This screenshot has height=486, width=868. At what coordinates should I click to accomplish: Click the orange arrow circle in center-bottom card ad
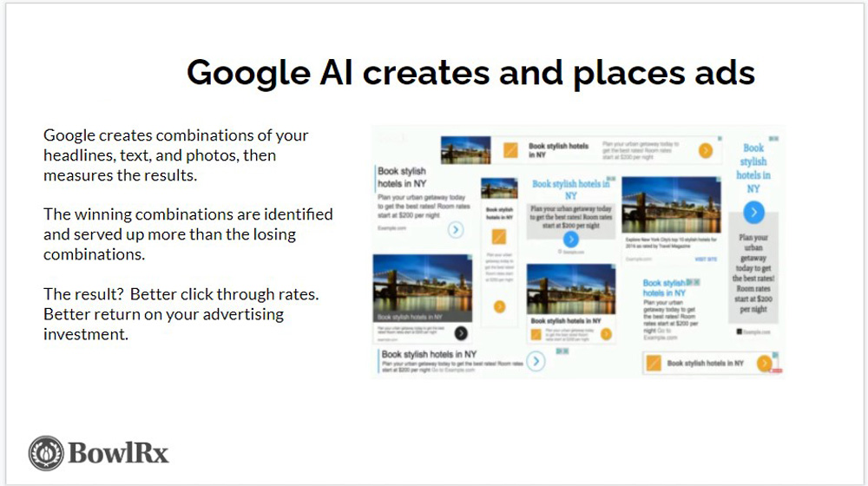coord(606,334)
